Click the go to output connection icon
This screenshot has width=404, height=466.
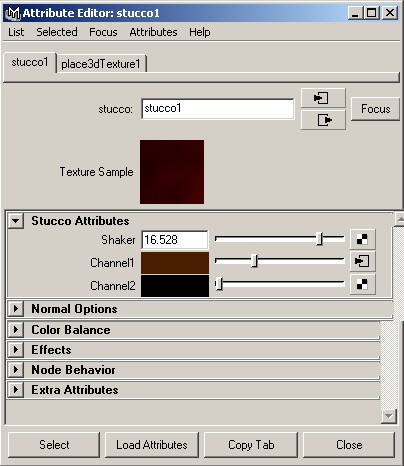323,120
